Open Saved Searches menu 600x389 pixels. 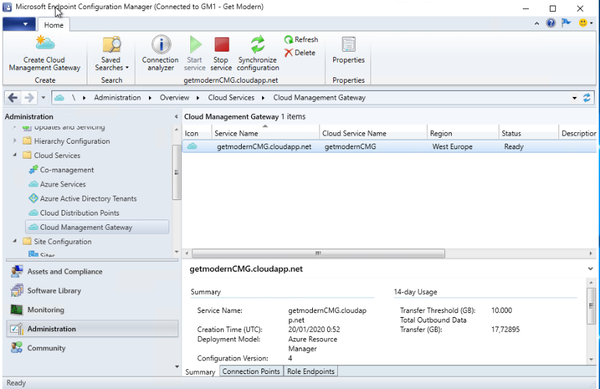pyautogui.click(x=111, y=54)
